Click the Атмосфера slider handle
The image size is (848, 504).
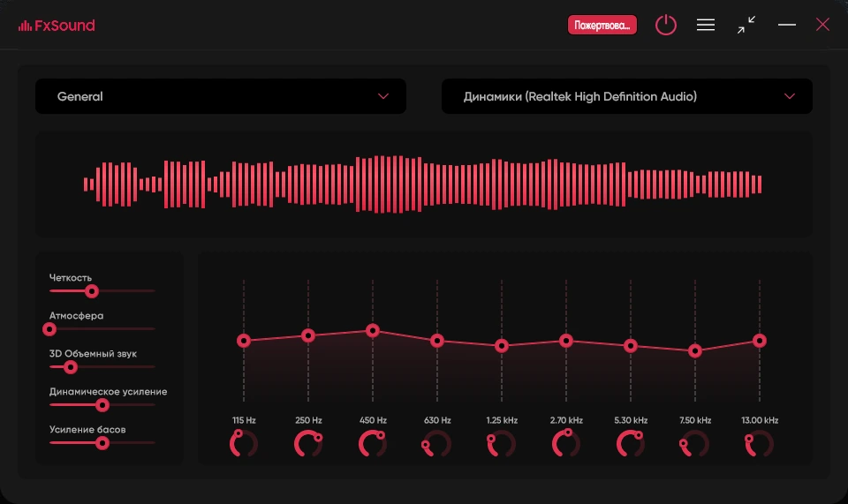click(x=49, y=329)
